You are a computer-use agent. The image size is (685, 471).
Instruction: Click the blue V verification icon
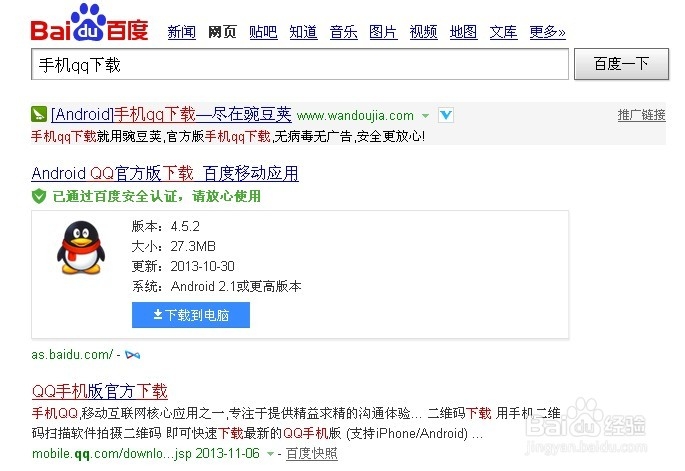446,115
